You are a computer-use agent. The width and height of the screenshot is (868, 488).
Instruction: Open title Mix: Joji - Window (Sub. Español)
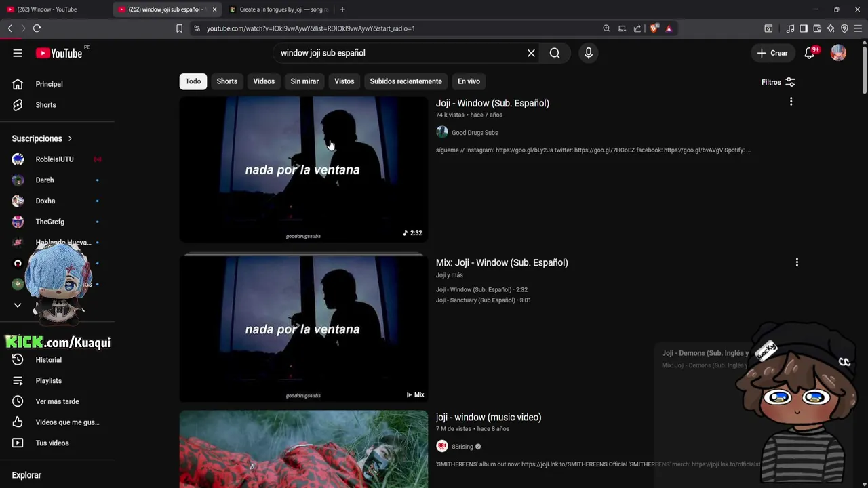point(502,262)
